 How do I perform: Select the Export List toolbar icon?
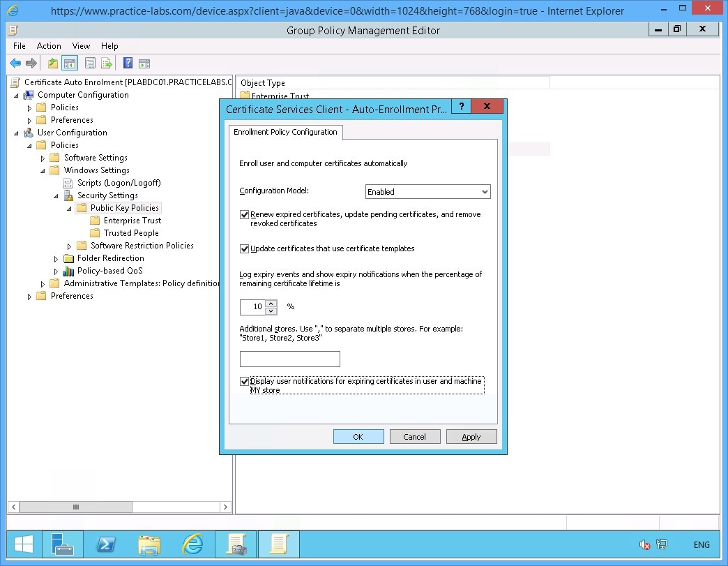106,63
